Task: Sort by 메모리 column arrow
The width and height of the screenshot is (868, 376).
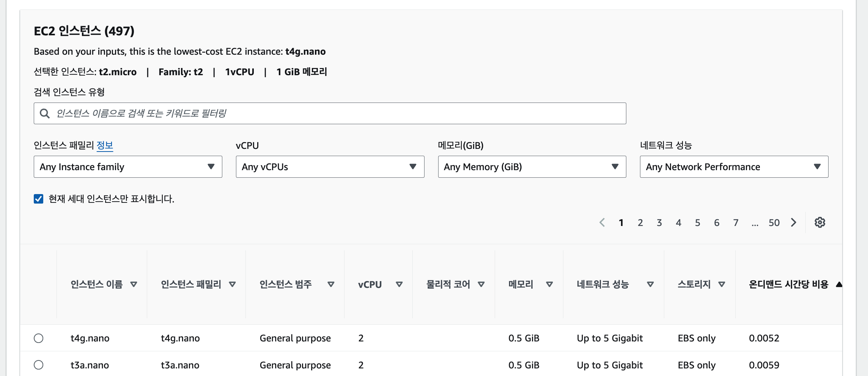Action: pyautogui.click(x=549, y=284)
